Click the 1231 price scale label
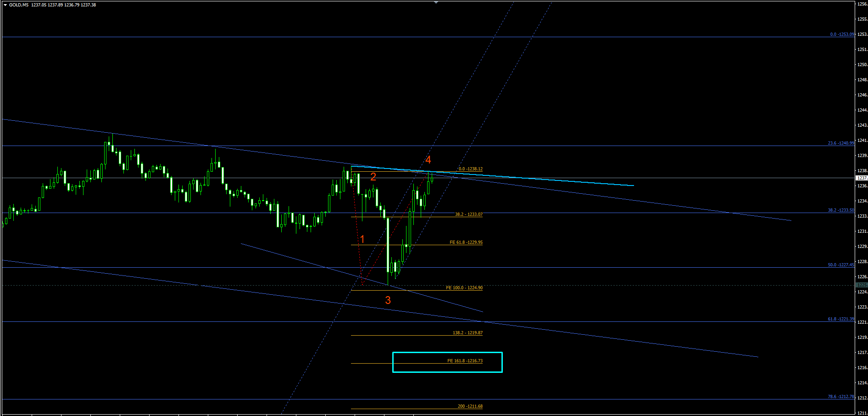 862,231
